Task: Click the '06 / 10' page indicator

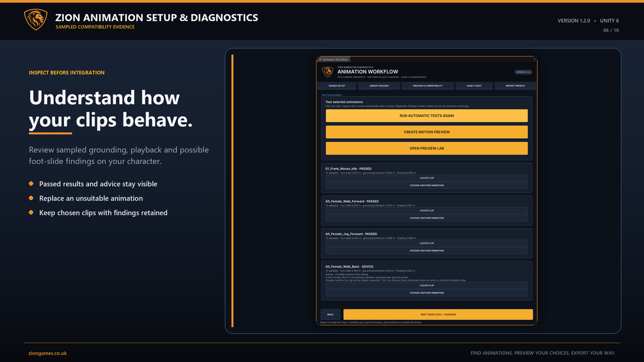Action: pos(611,30)
